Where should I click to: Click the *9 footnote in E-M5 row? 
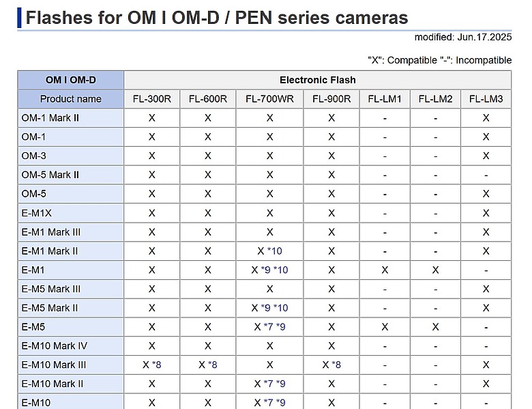280,327
